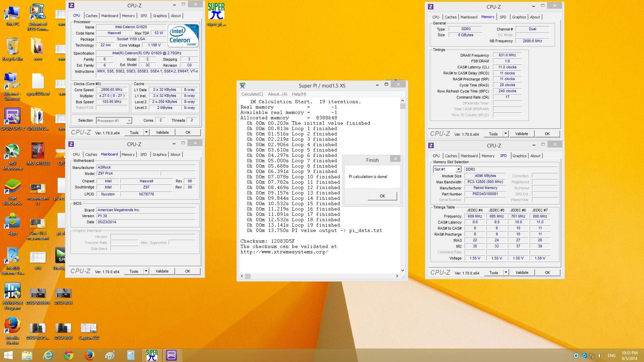Click OK in the Finish dialog

pos(382,196)
